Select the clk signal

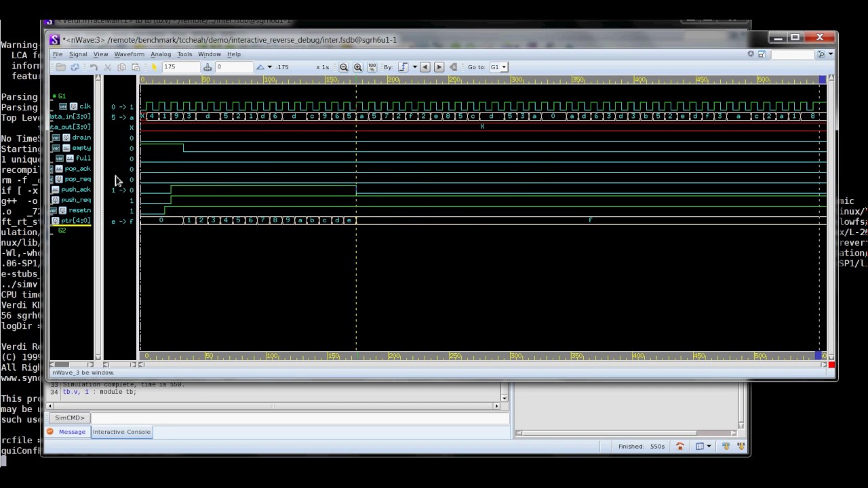pyautogui.click(x=85, y=106)
